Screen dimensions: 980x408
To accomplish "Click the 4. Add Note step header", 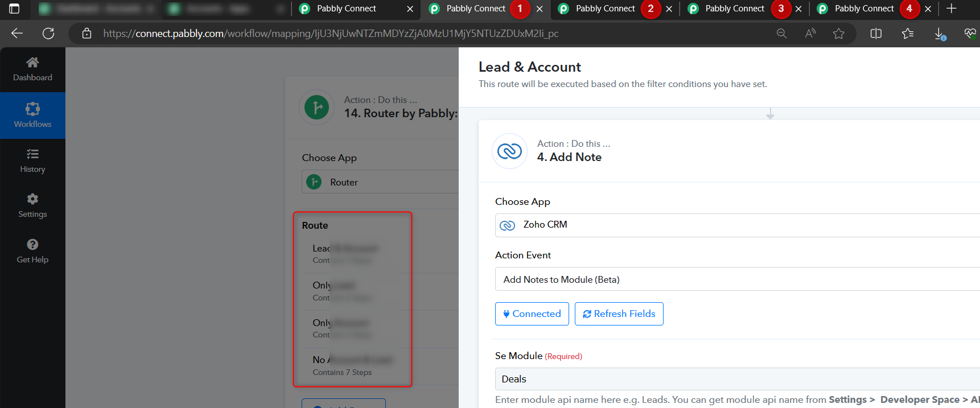I will [569, 157].
